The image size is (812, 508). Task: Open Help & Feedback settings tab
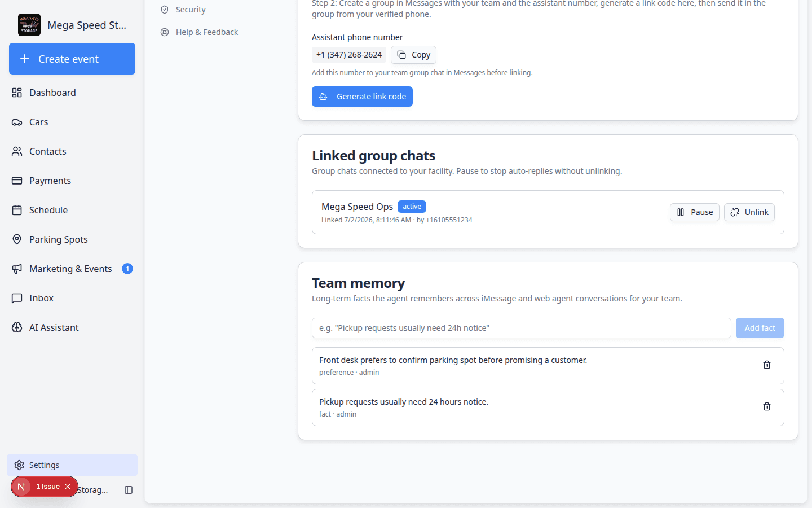[x=206, y=32]
